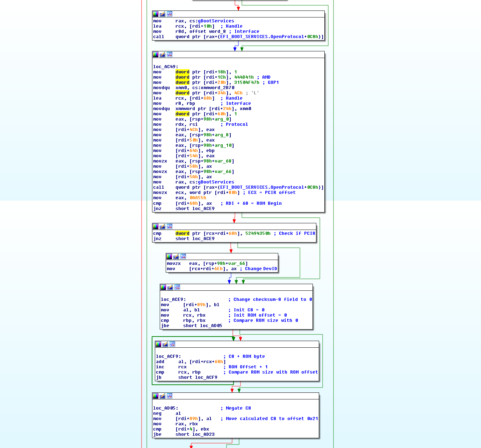This screenshot has height=448, width=481.
Task: Click var_68 in movzx line
Action: pyautogui.click(x=223, y=161)
